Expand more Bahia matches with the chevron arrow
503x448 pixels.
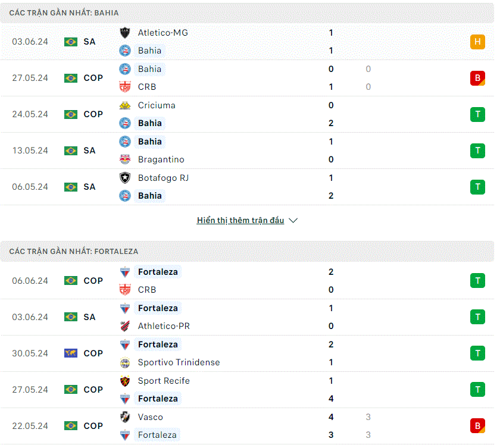tap(293, 220)
